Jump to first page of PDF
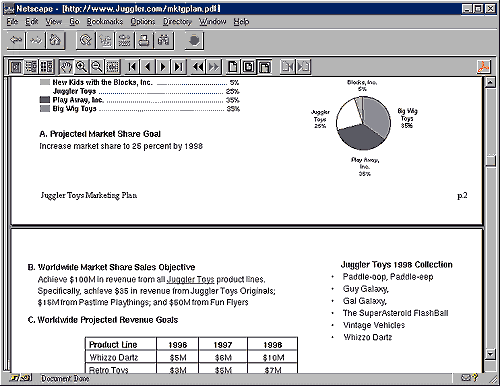 click(x=132, y=67)
